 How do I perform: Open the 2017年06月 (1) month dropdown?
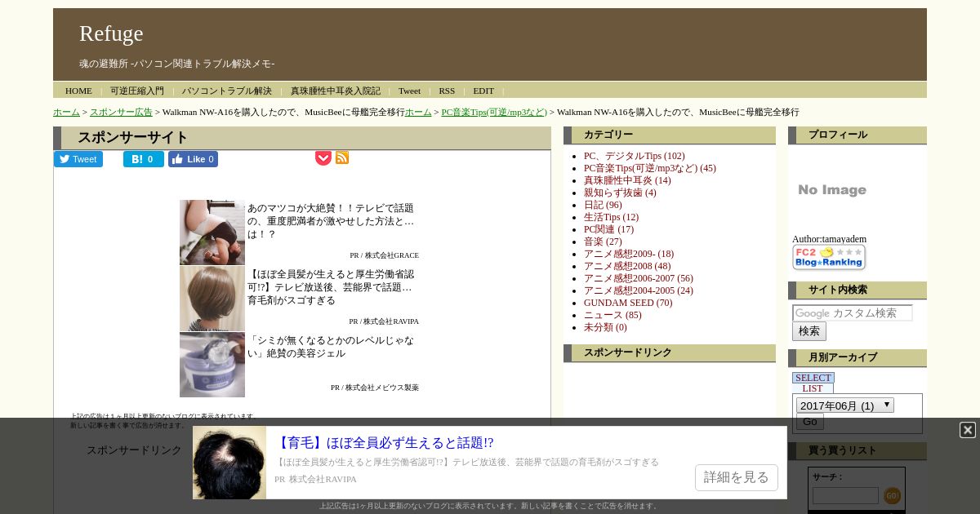[845, 405]
